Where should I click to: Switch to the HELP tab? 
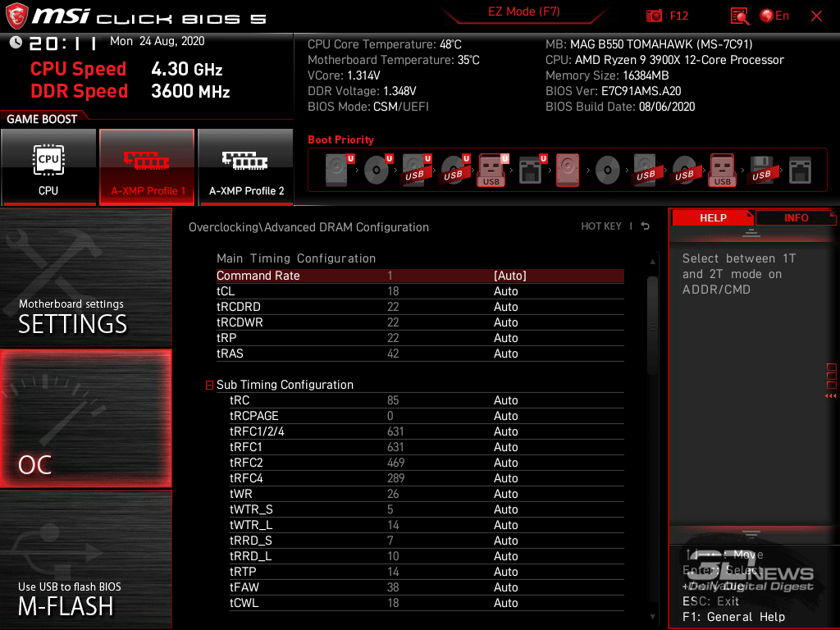click(713, 217)
